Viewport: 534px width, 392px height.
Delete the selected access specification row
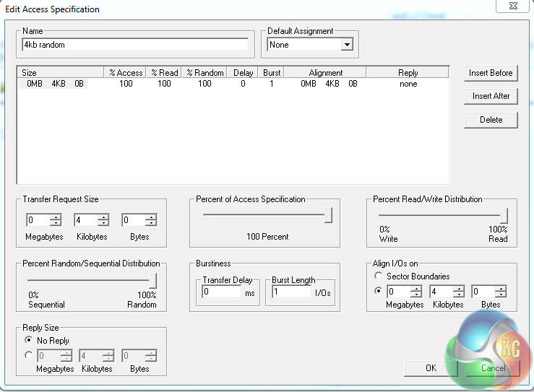(491, 120)
